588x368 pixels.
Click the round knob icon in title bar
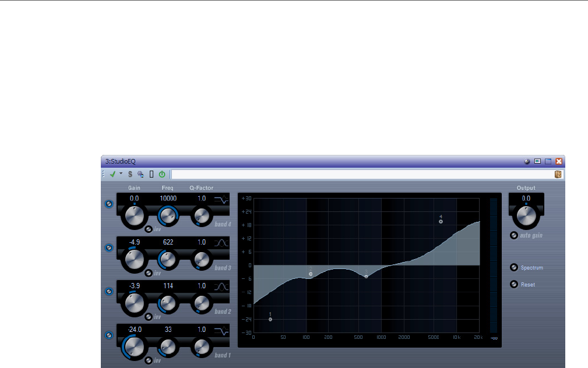527,161
